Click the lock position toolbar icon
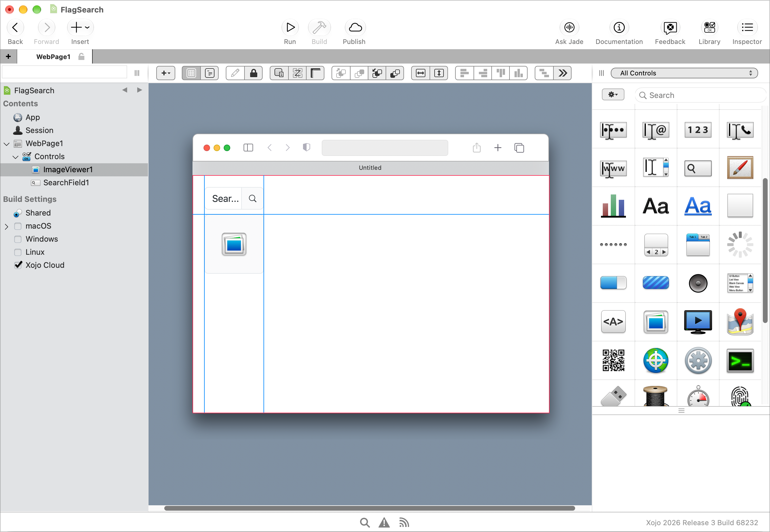Image resolution: width=770 pixels, height=532 pixels. tap(253, 73)
